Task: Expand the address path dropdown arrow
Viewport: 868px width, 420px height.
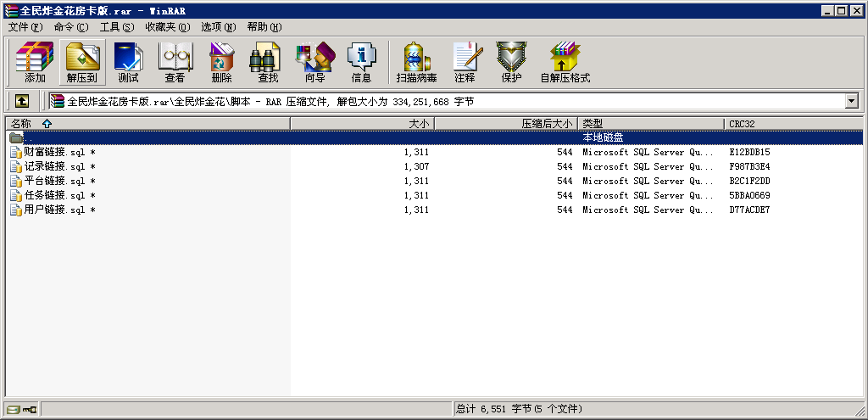Action: (852, 101)
